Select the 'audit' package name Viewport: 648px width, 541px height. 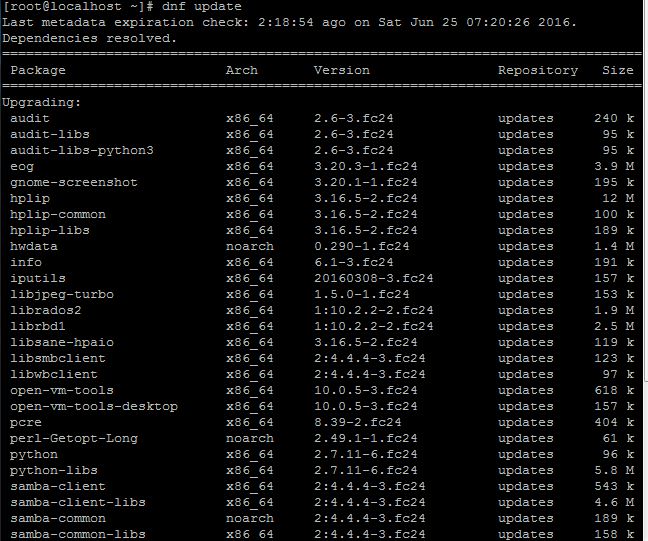(x=30, y=118)
